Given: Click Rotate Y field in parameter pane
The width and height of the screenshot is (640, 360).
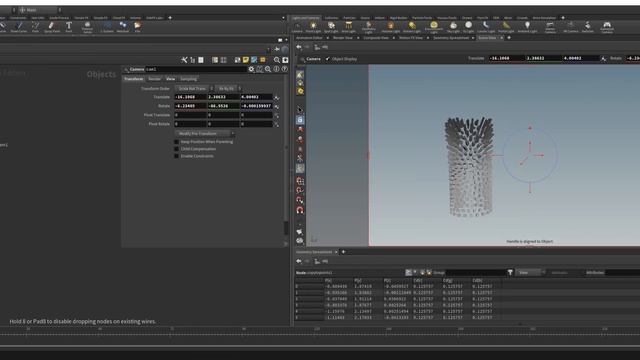Looking at the screenshot, I should point(224,106).
